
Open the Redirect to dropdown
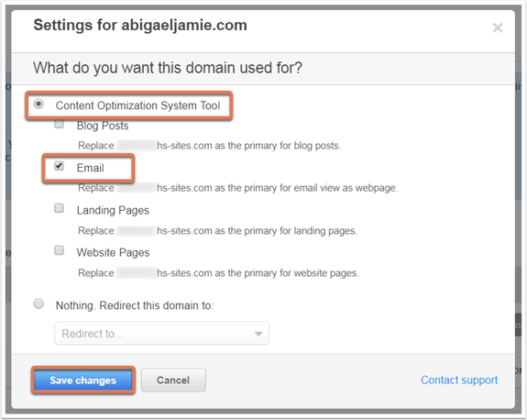pos(161,333)
